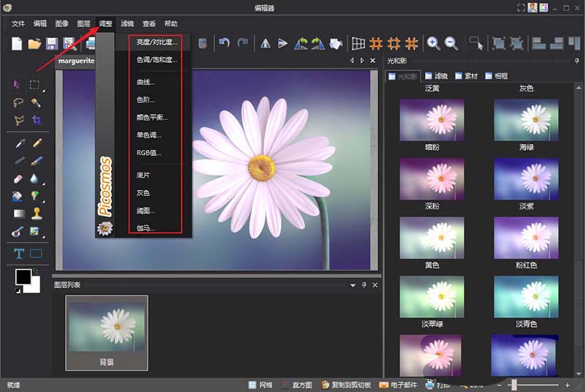This screenshot has height=392, width=585.
Task: Choose 曲线 from the adjust menu
Action: point(154,82)
